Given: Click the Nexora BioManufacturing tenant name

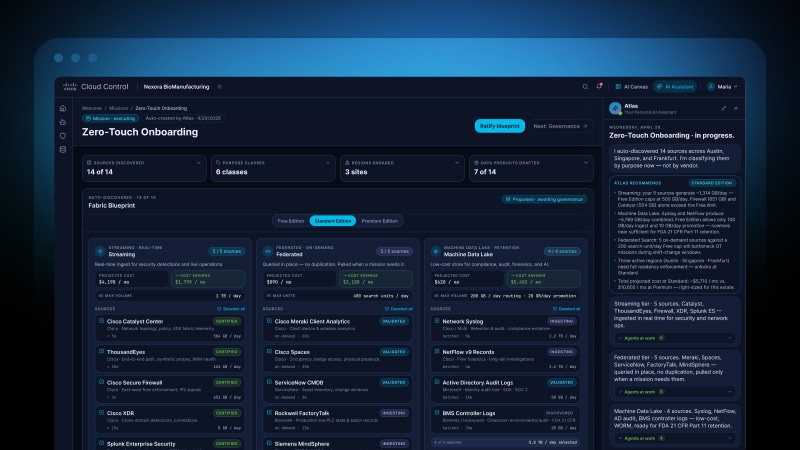Looking at the screenshot, I should point(177,87).
